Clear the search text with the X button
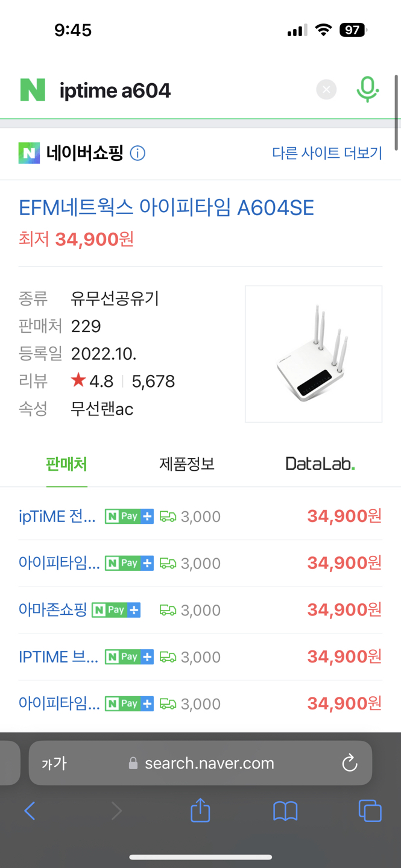This screenshot has height=868, width=401. pos(326,89)
